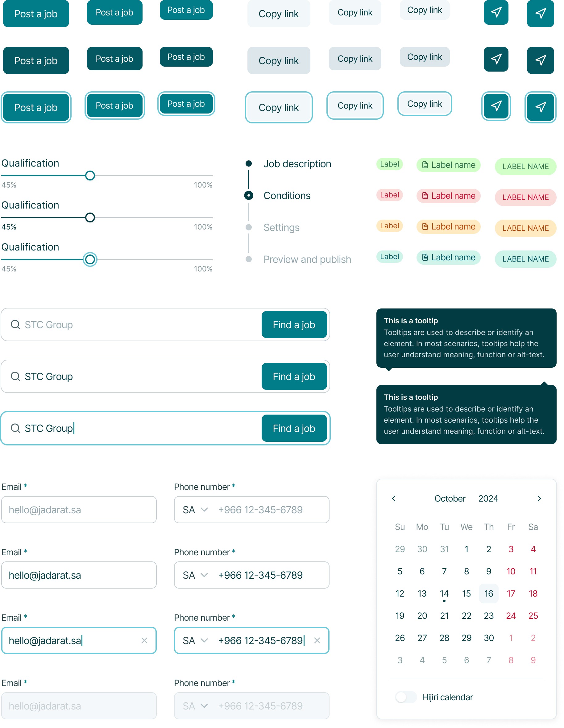Image resolution: width=564 pixels, height=728 pixels.
Task: Click the large Post a job button with focus ring
Action: (x=36, y=107)
